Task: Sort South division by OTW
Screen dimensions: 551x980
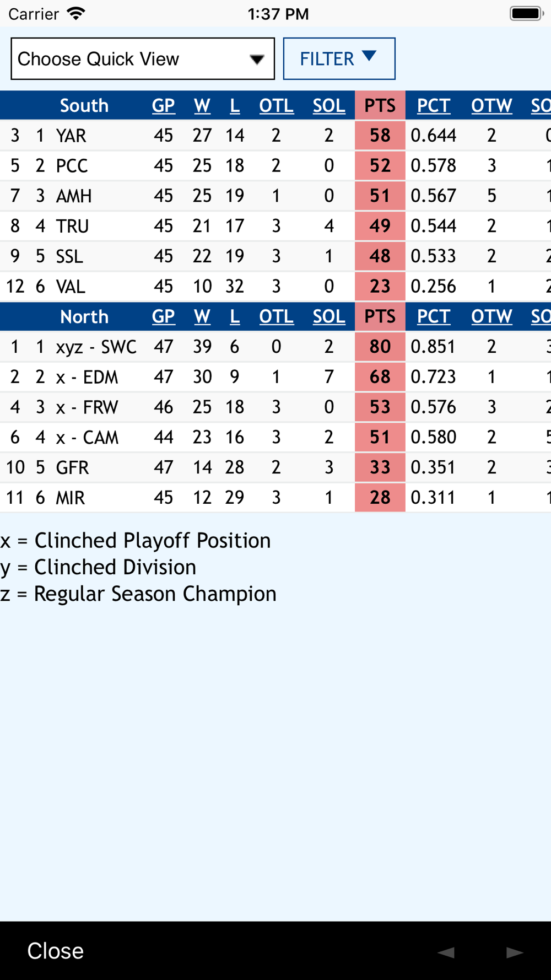Action: point(491,106)
